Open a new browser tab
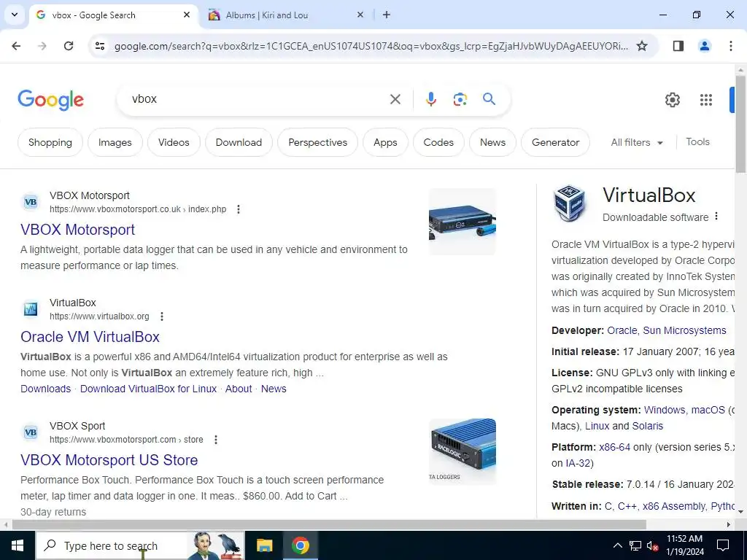The height and width of the screenshot is (560, 747). [387, 15]
